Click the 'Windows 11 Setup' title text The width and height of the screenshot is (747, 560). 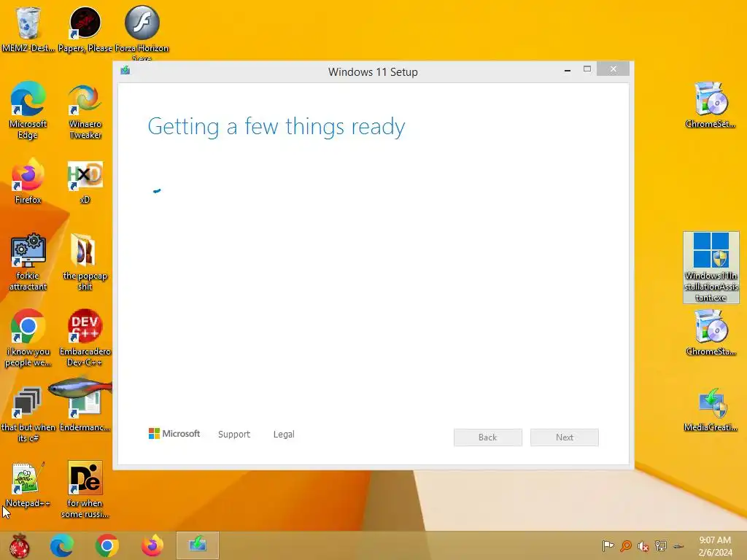(373, 72)
